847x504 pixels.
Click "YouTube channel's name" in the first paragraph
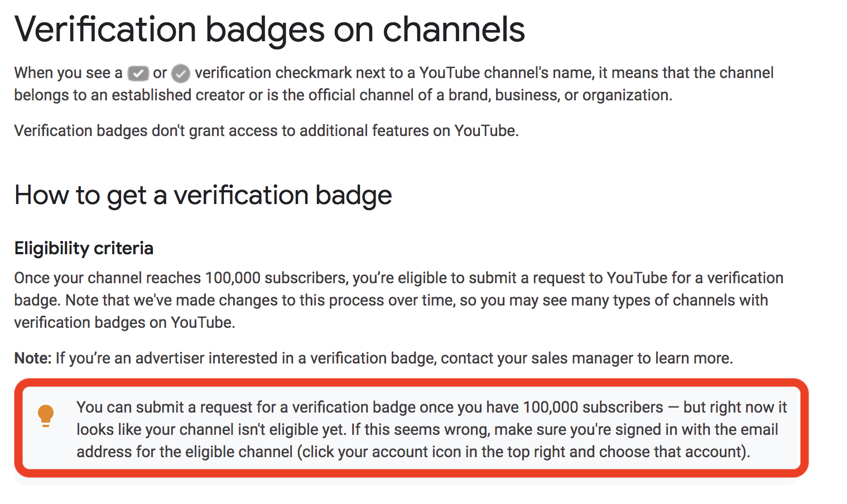506,72
